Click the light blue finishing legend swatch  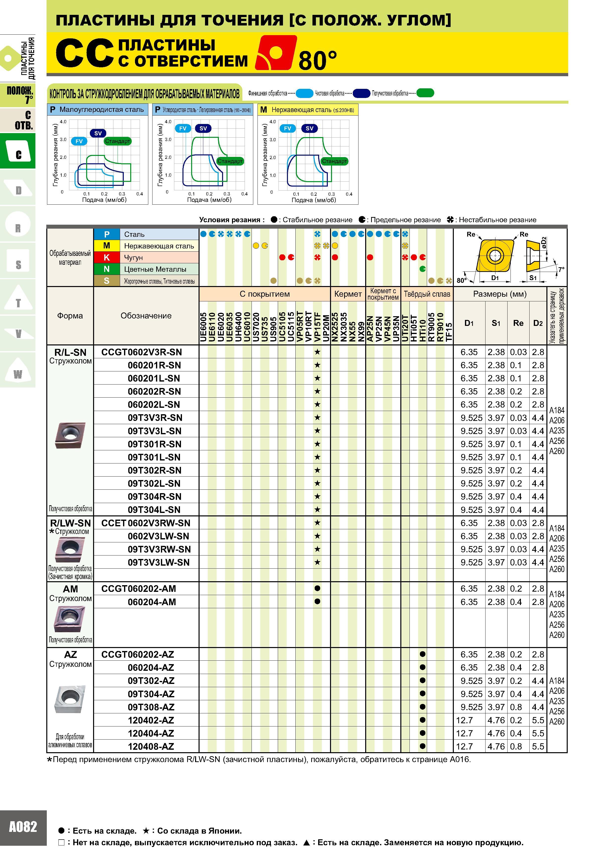304,93
